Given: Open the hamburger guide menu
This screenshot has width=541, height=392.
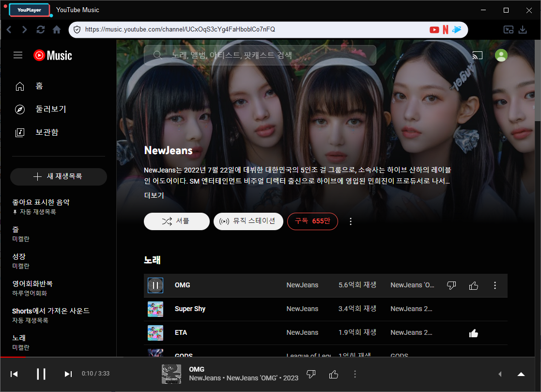Looking at the screenshot, I should click(18, 55).
